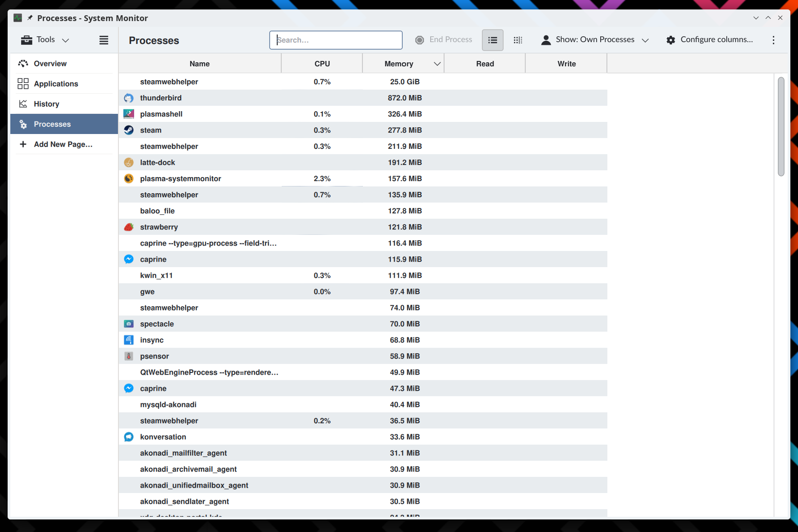Go to the History page
Screen dimensions: 798x532
(47, 104)
